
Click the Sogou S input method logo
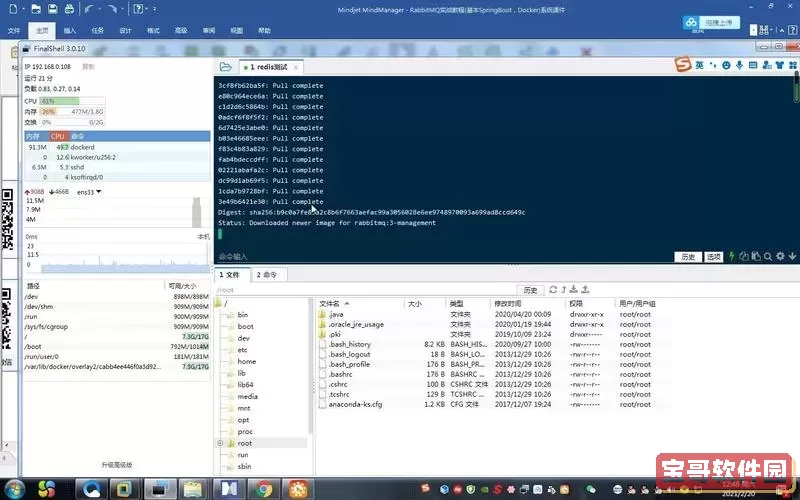(683, 64)
